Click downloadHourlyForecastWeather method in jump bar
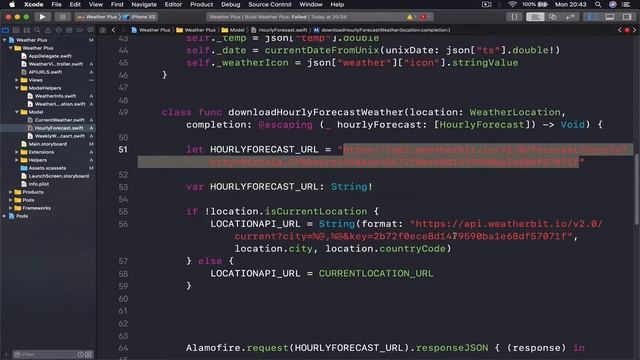Image resolution: width=640 pixels, height=360 pixels. tap(382, 30)
